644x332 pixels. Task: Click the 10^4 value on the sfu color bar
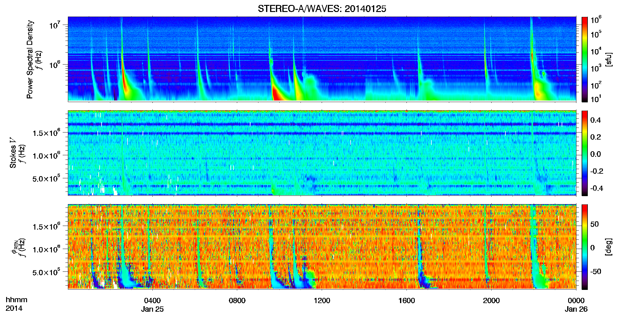(596, 52)
